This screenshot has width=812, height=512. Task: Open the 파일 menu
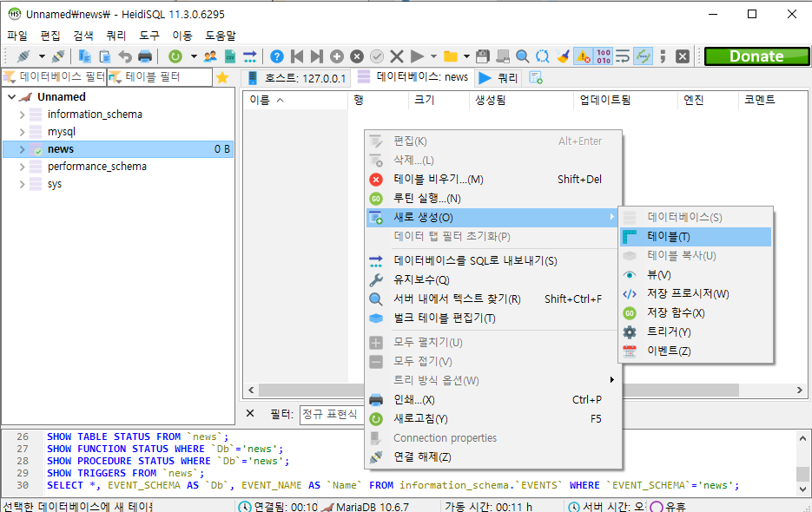coord(17,36)
